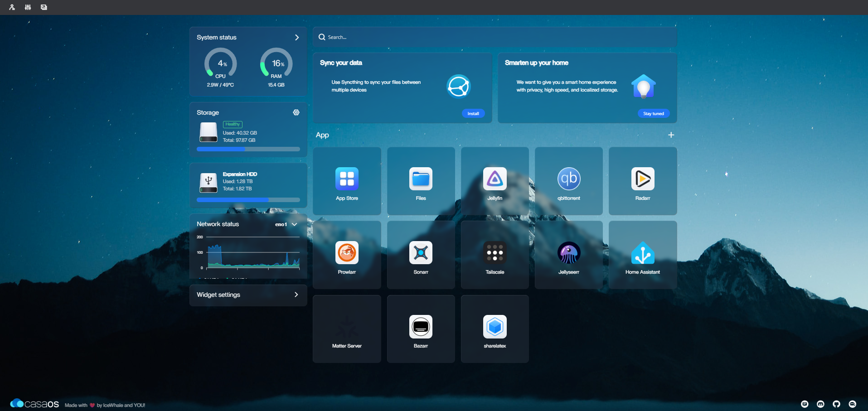This screenshot has height=411, width=868.
Task: Open the Discord icon in footer
Action: [x=820, y=404]
